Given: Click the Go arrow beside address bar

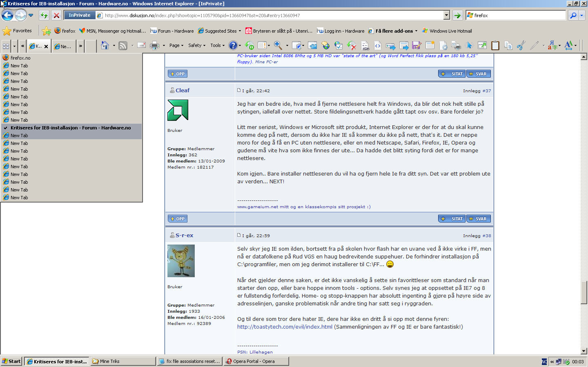Looking at the screenshot, I should click(x=457, y=16).
